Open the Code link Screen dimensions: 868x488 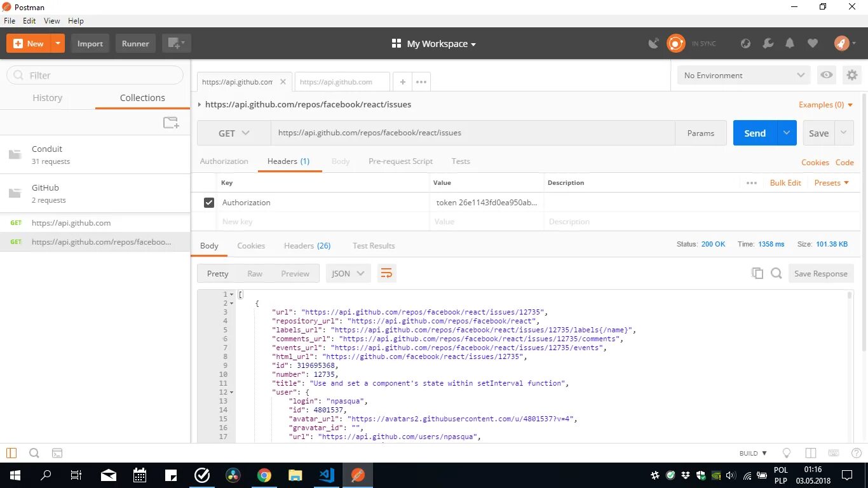coord(844,163)
